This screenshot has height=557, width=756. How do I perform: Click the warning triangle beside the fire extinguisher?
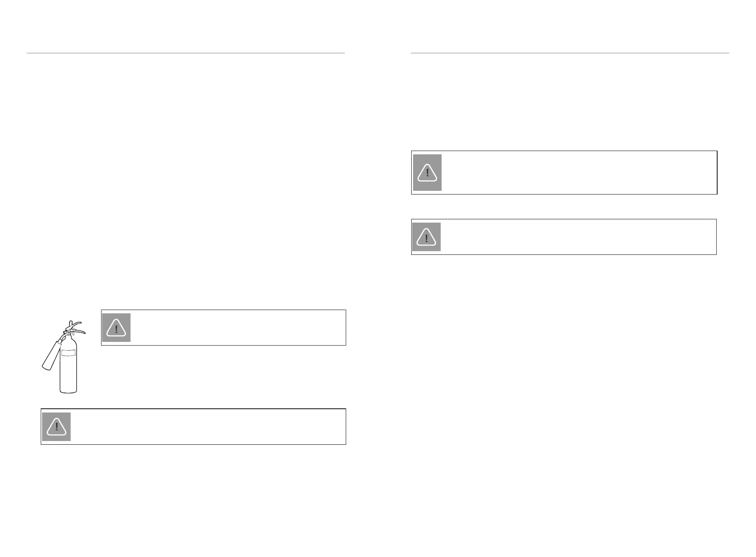[116, 328]
